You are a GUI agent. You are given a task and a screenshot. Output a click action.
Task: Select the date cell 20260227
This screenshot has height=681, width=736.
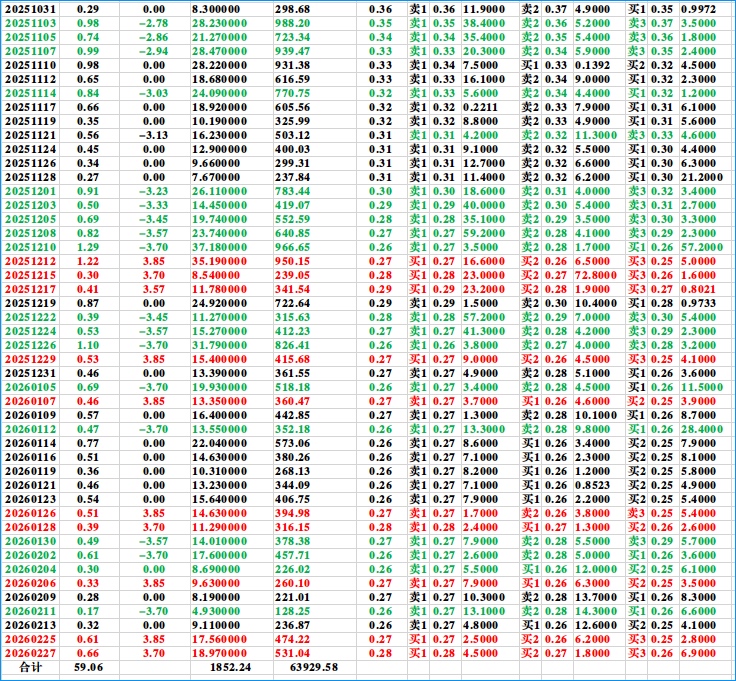pyautogui.click(x=30, y=654)
